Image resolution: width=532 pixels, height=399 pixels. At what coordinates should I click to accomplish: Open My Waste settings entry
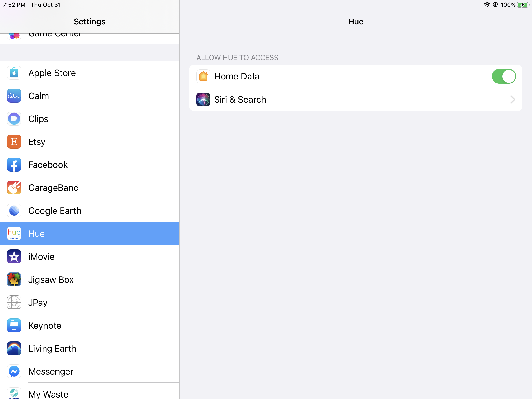(89, 393)
